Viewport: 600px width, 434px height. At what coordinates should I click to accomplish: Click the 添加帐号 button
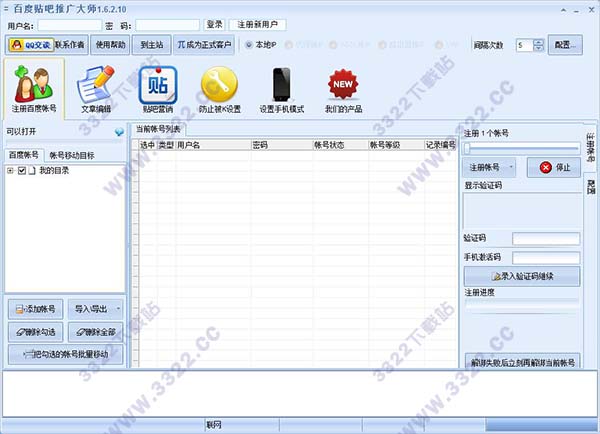point(36,309)
